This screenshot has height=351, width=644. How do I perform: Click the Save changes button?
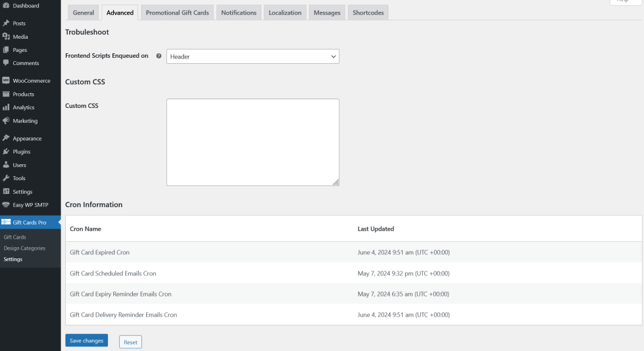(86, 340)
